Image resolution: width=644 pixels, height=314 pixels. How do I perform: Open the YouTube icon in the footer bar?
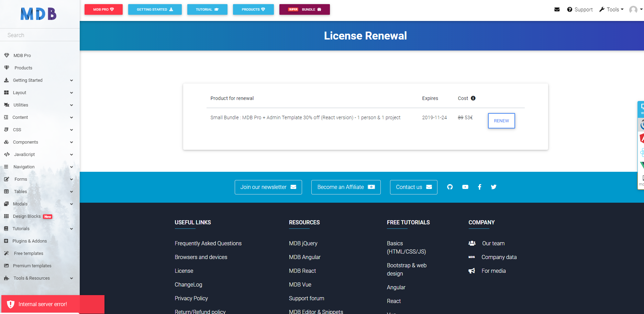pyautogui.click(x=465, y=187)
